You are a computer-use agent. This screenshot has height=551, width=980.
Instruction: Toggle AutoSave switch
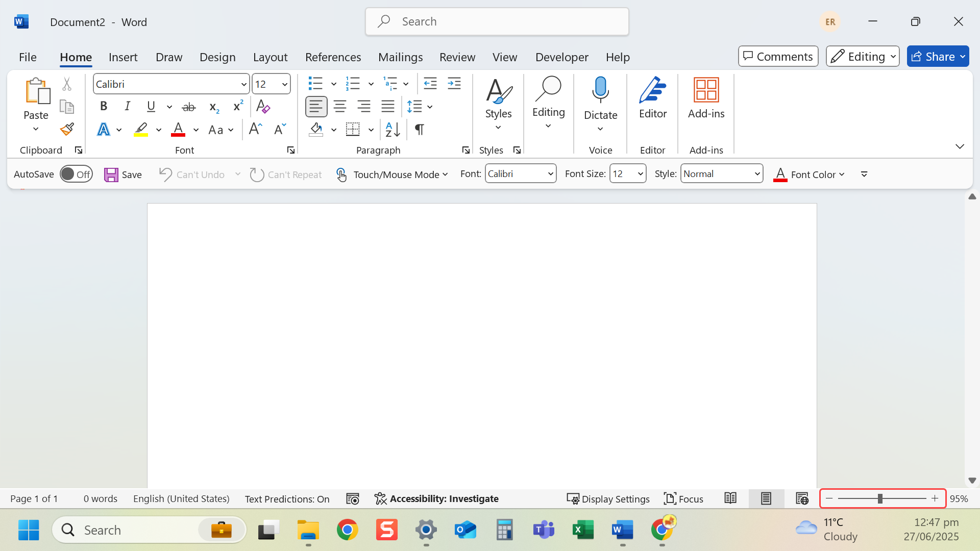[x=76, y=174]
